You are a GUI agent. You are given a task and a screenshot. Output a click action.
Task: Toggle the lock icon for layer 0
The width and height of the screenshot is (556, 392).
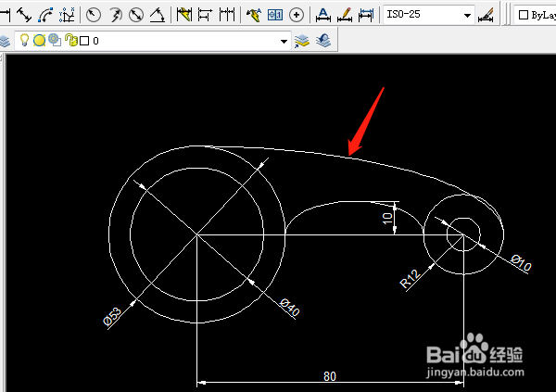71,41
